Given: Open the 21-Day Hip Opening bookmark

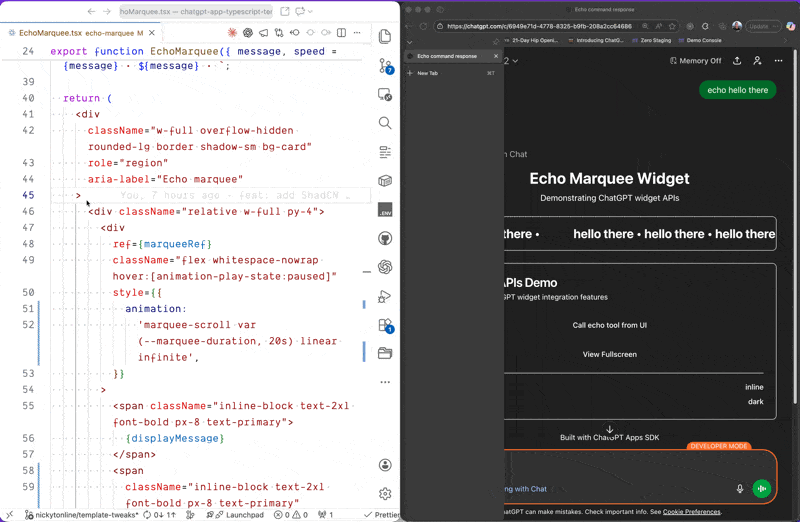Looking at the screenshot, I should [531, 40].
